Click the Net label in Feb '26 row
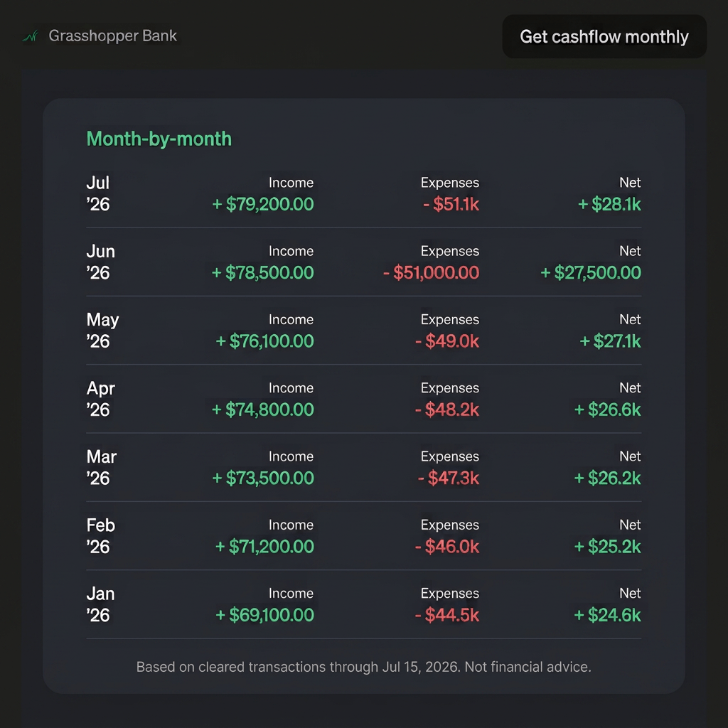 pyautogui.click(x=630, y=525)
